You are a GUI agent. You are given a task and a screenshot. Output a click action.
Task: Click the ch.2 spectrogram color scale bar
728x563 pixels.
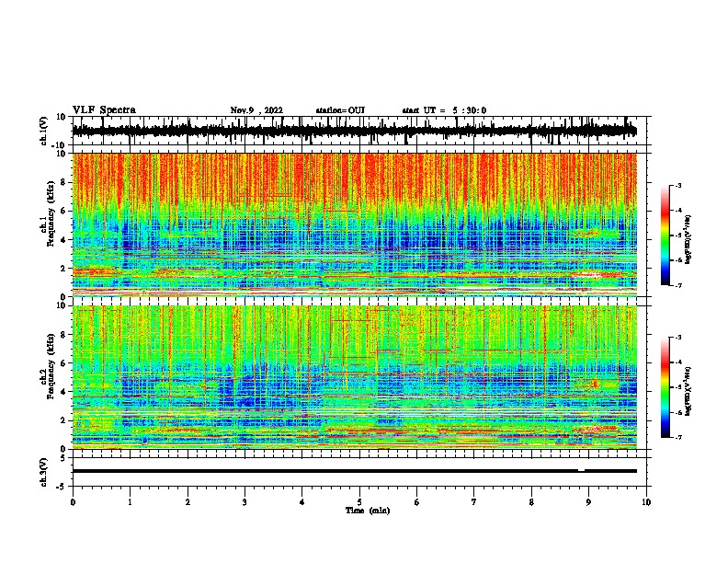point(665,387)
